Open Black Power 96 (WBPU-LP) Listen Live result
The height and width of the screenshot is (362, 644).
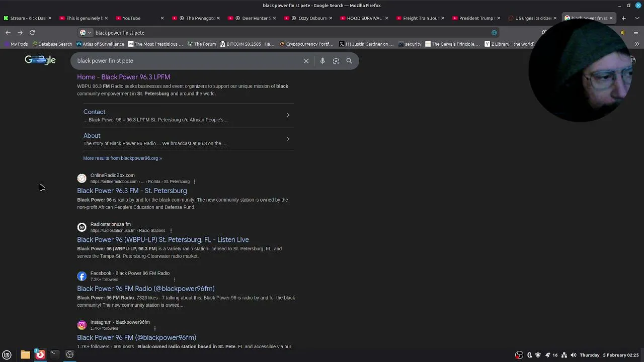click(163, 240)
